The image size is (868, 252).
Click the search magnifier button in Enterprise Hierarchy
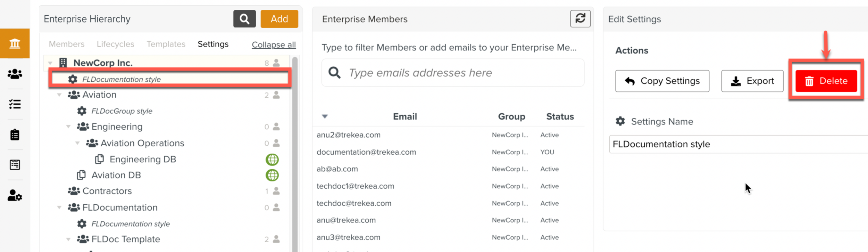(244, 19)
